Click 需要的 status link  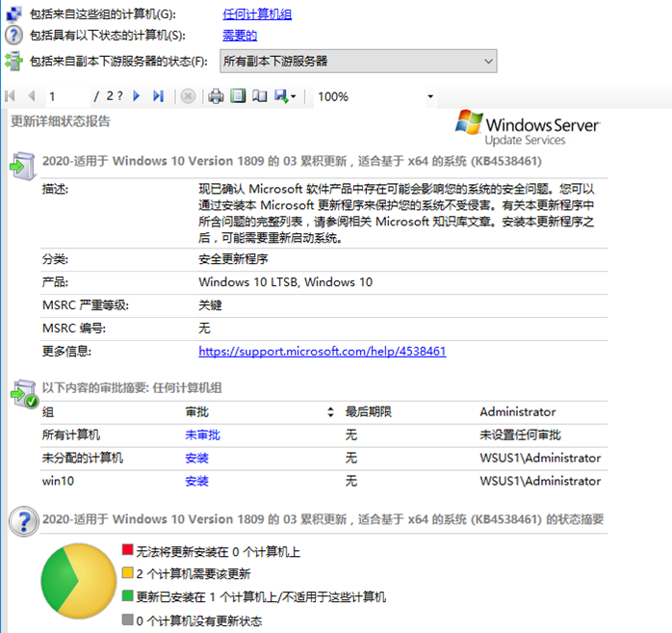(240, 35)
